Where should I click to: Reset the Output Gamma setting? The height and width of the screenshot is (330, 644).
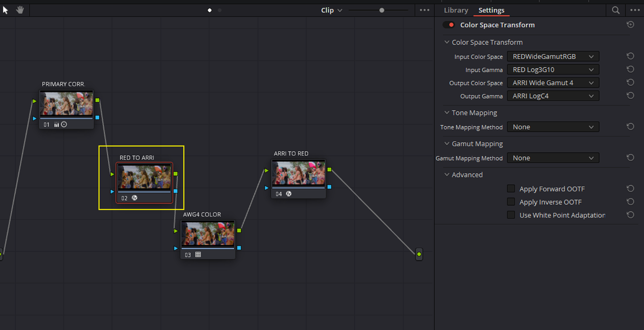click(630, 96)
